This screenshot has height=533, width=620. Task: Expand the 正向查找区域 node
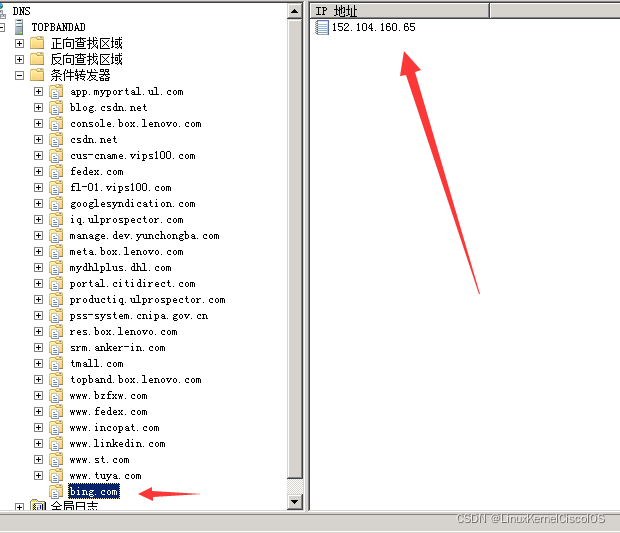coord(19,43)
